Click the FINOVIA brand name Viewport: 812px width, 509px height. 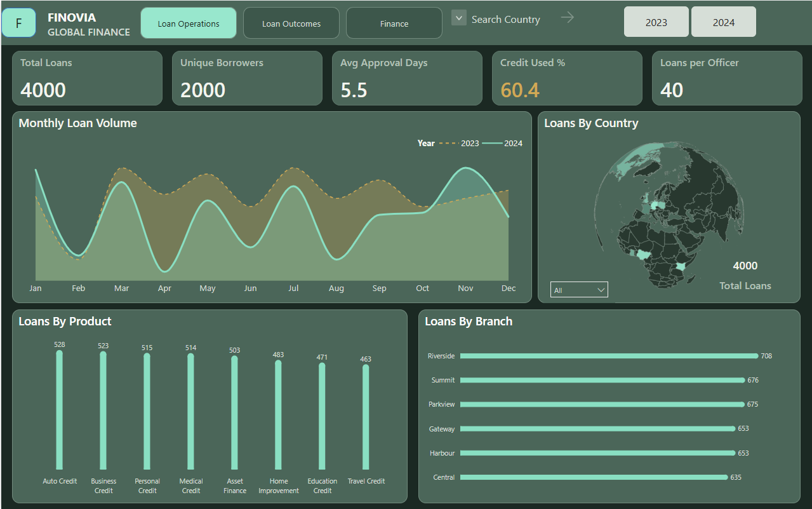[x=72, y=18]
